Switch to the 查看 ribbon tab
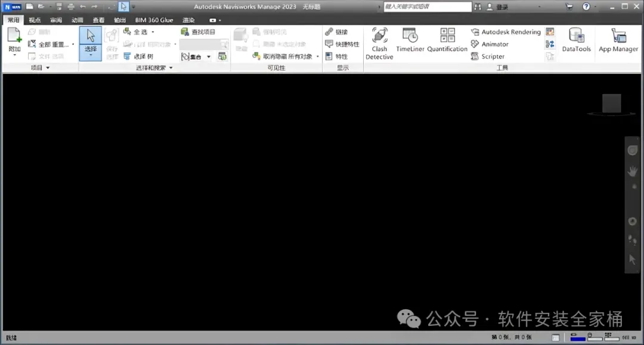 [x=98, y=20]
